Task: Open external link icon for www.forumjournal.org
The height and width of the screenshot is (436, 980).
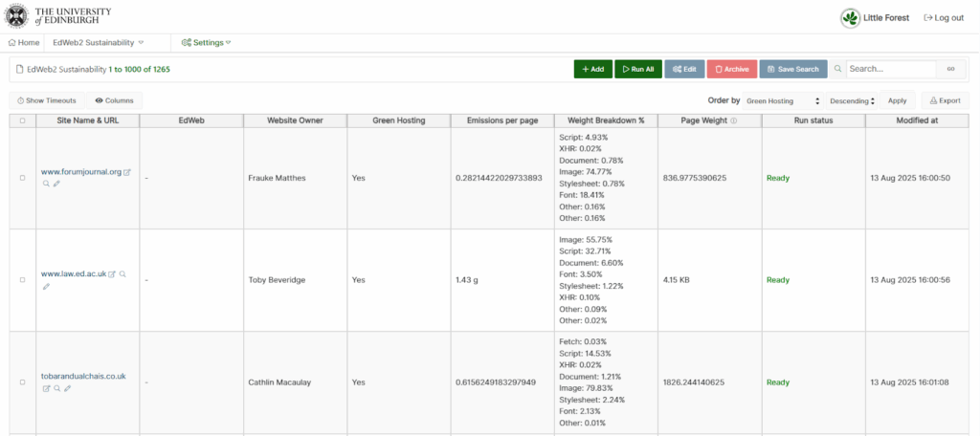Action: (x=127, y=172)
